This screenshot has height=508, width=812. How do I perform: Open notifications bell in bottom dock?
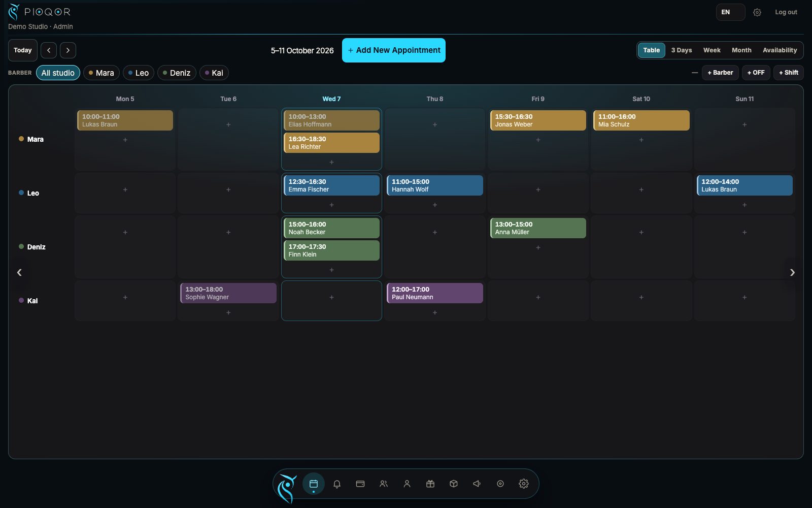coord(337,484)
